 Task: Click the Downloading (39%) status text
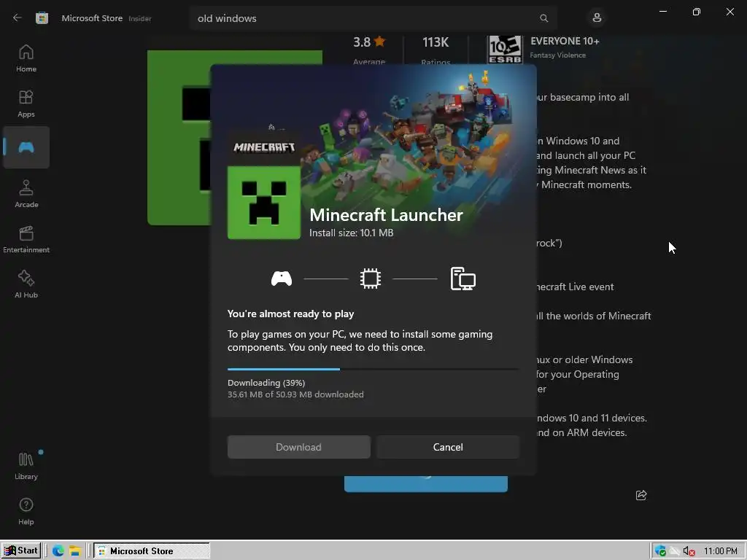pyautogui.click(x=266, y=382)
